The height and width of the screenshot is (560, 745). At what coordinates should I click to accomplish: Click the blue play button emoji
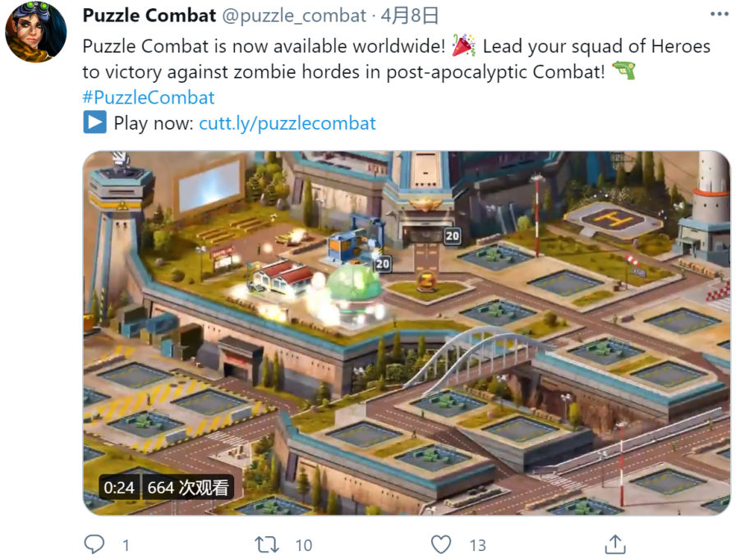coord(95,122)
